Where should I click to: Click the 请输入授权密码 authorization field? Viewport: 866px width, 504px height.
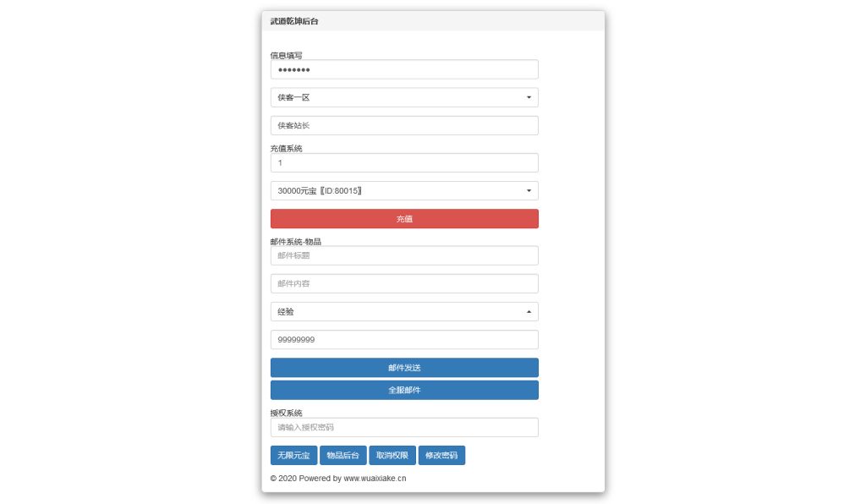tap(403, 427)
